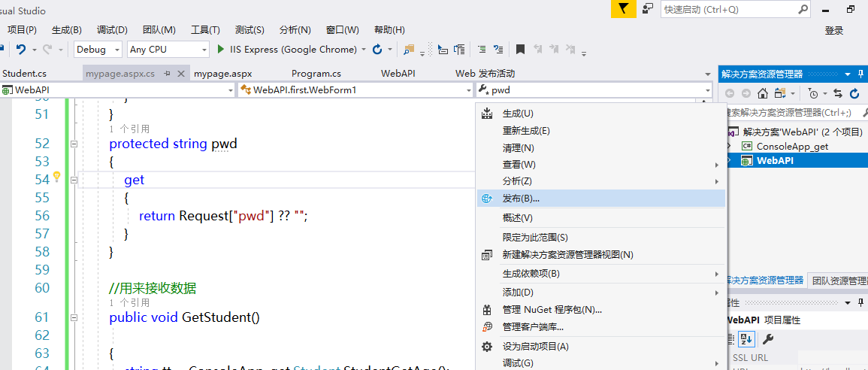This screenshot has width=868, height=370.
Task: Choose 重新生成(E) in the context menu
Action: (601, 131)
